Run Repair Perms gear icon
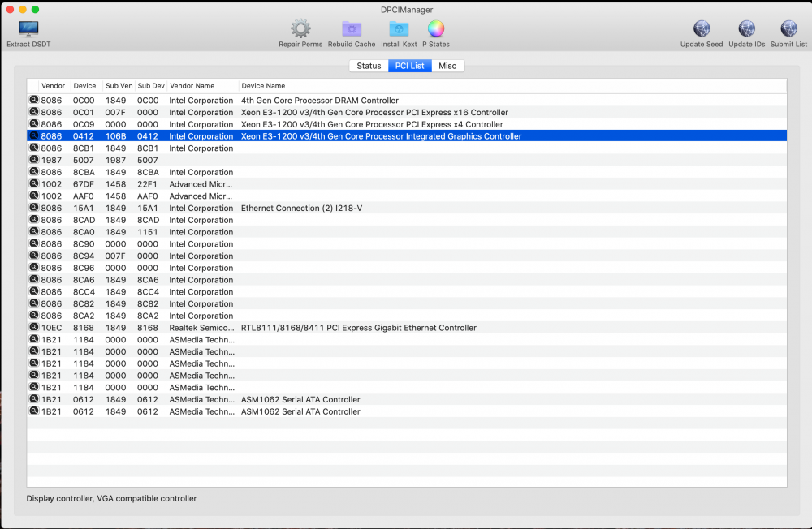The image size is (812, 529). [x=300, y=29]
